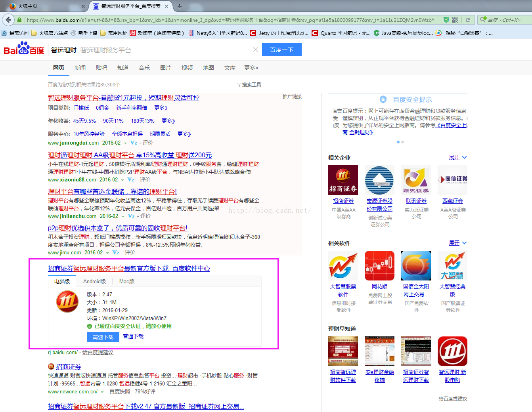The width and height of the screenshot is (532, 412).
Task: Select the 电脑版 download tab
Action: point(62,281)
